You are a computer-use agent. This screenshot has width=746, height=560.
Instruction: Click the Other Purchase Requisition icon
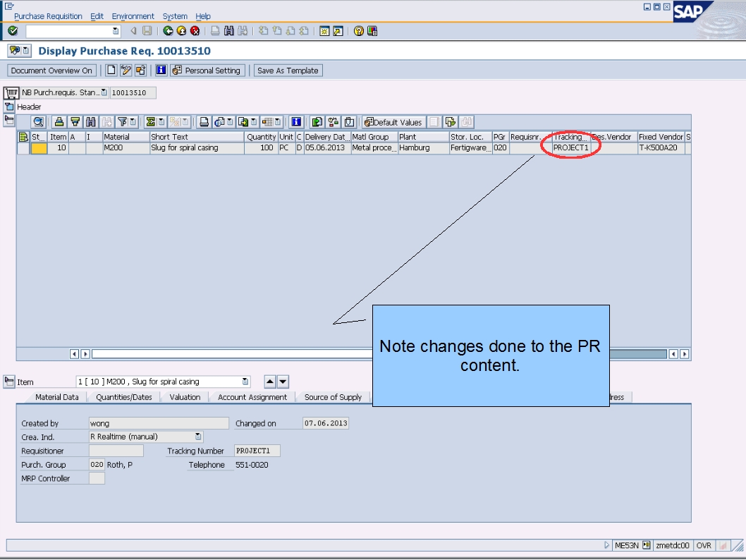point(140,71)
